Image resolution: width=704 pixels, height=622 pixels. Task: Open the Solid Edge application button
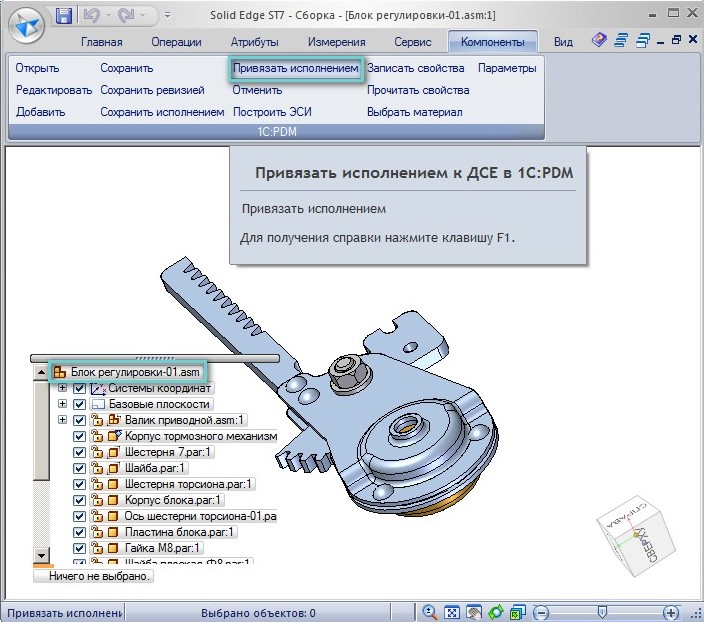(x=26, y=26)
